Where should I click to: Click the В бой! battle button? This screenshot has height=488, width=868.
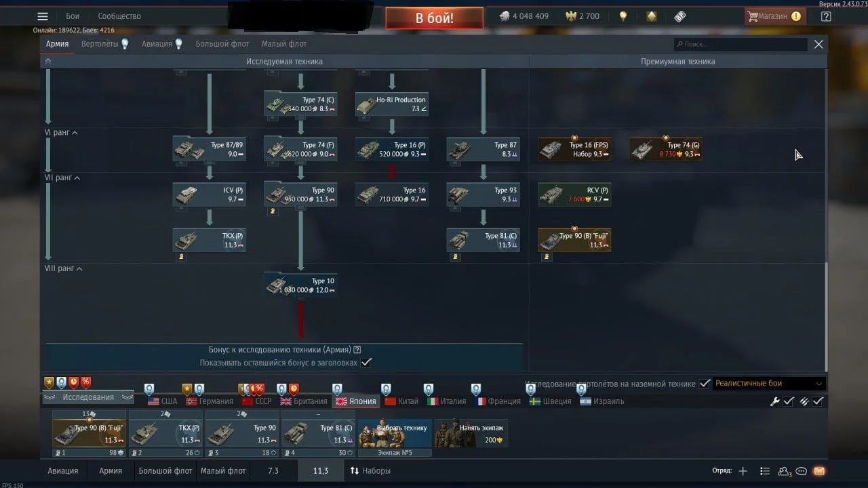[x=434, y=18]
